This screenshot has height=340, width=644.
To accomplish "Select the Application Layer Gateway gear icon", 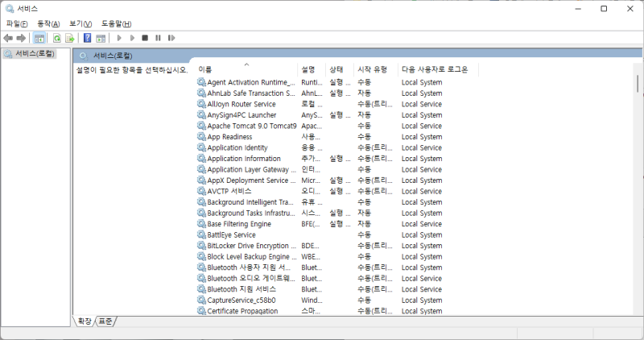I will coord(201,169).
